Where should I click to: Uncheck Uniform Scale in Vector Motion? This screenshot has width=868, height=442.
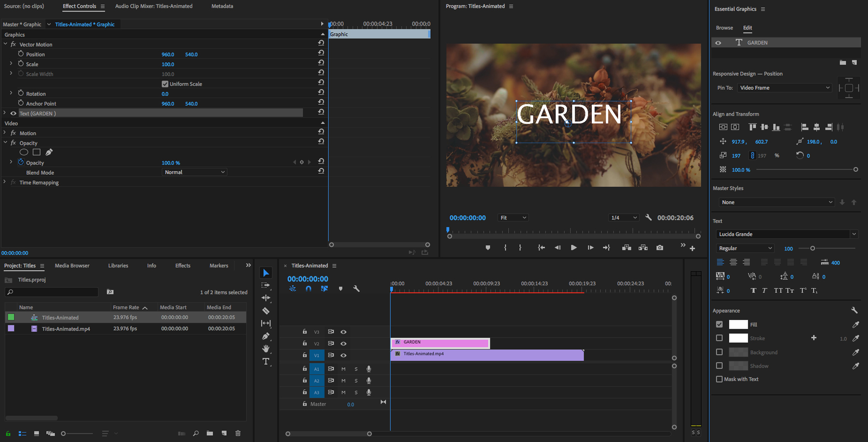coord(165,83)
